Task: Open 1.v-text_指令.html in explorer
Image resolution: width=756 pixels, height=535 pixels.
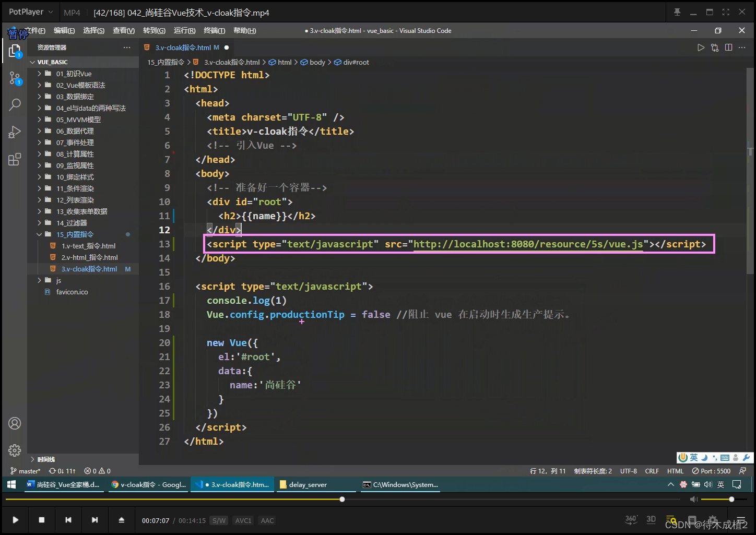Action: [84, 246]
